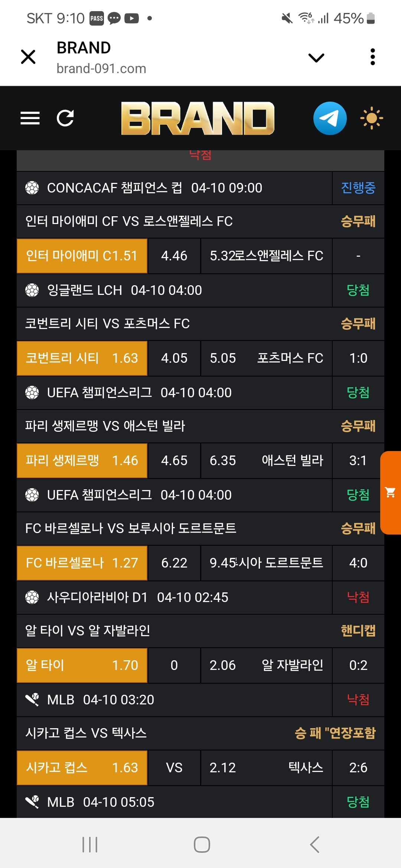The height and width of the screenshot is (868, 401).
Task: Open the Telegram contact icon
Action: [x=330, y=118]
